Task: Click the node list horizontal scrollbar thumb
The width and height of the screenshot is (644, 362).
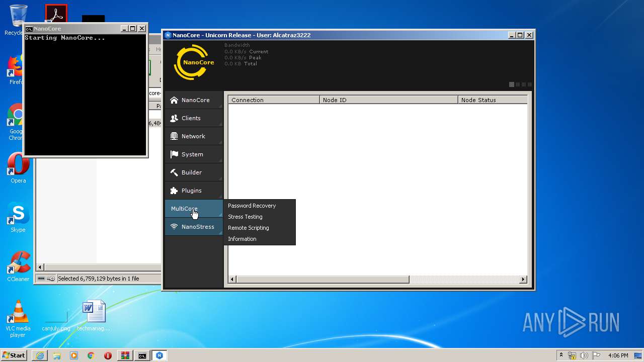Action: [323, 279]
